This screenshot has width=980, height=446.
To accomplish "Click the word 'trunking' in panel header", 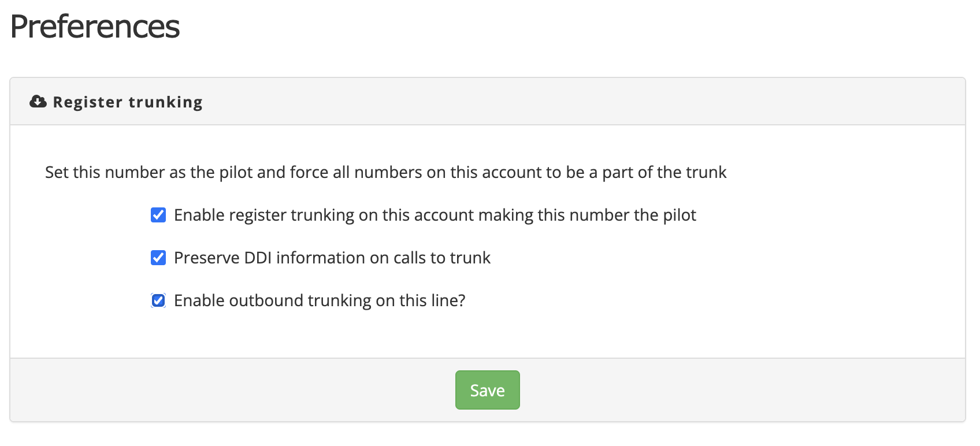I will [x=165, y=102].
